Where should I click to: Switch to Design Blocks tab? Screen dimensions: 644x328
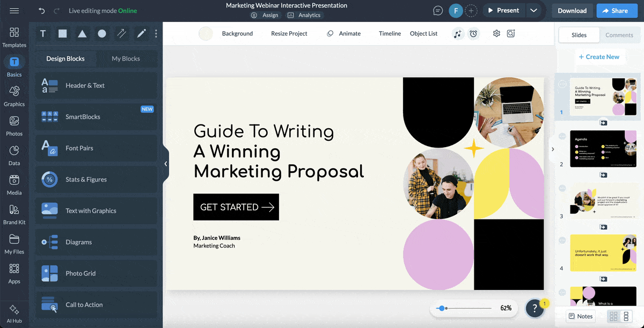click(x=65, y=59)
